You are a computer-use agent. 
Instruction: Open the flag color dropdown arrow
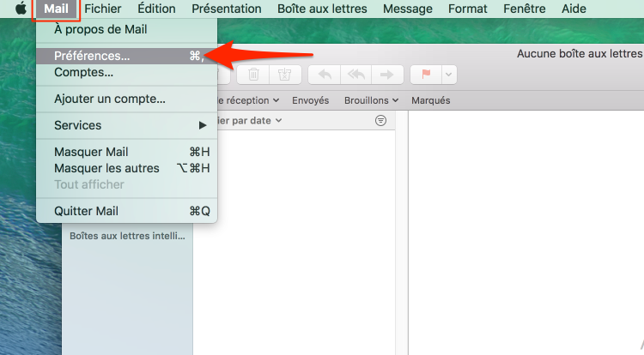click(x=449, y=75)
